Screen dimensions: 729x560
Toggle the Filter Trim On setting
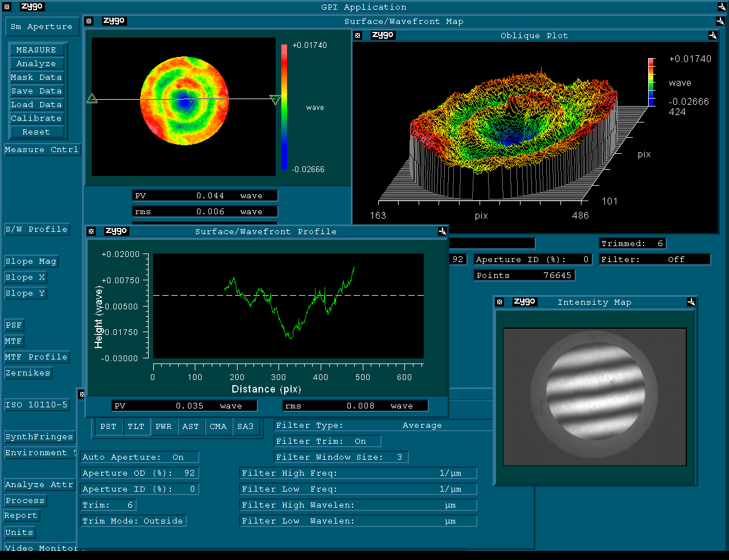coord(327,441)
